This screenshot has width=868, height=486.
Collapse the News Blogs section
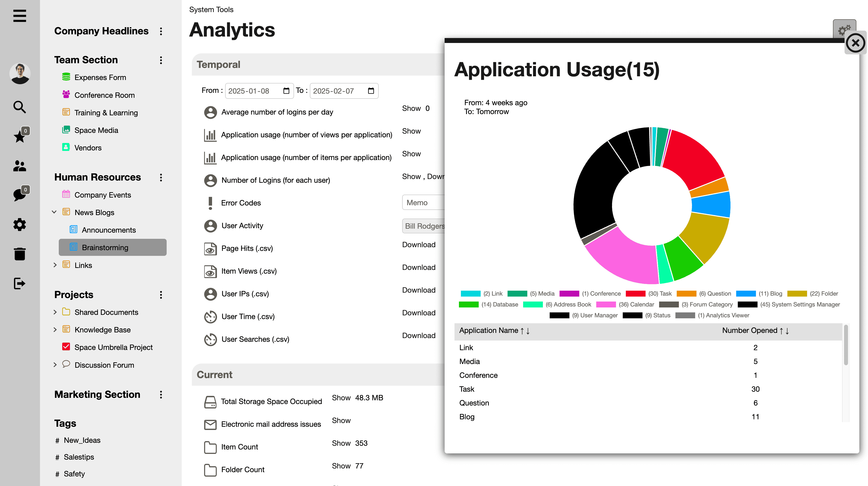[x=55, y=212]
